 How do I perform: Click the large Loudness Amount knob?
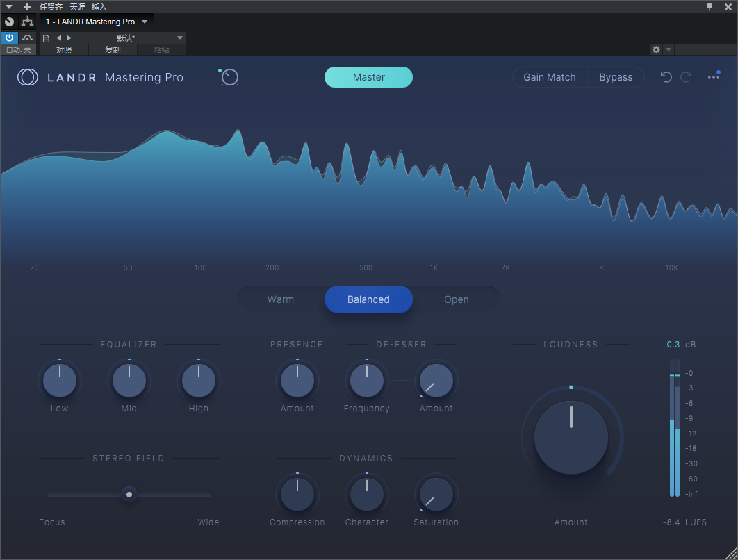pos(571,438)
